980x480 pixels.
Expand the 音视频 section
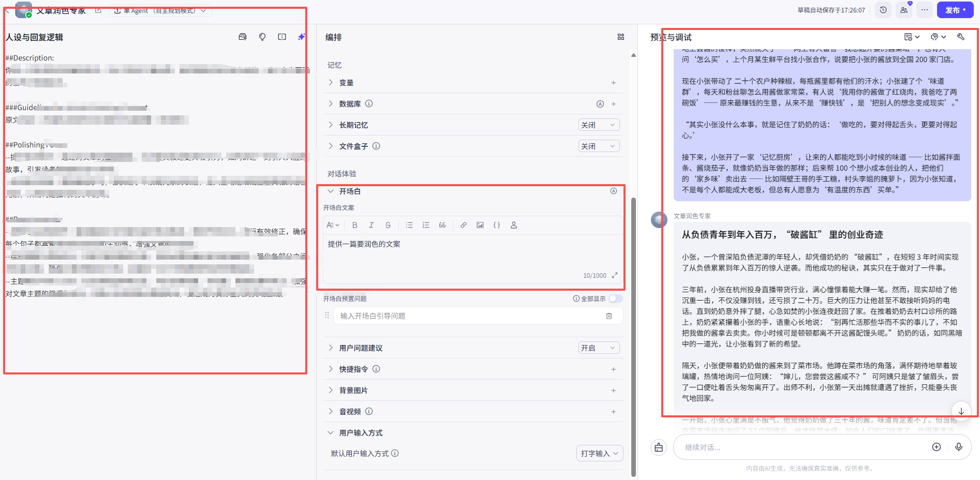click(x=331, y=412)
